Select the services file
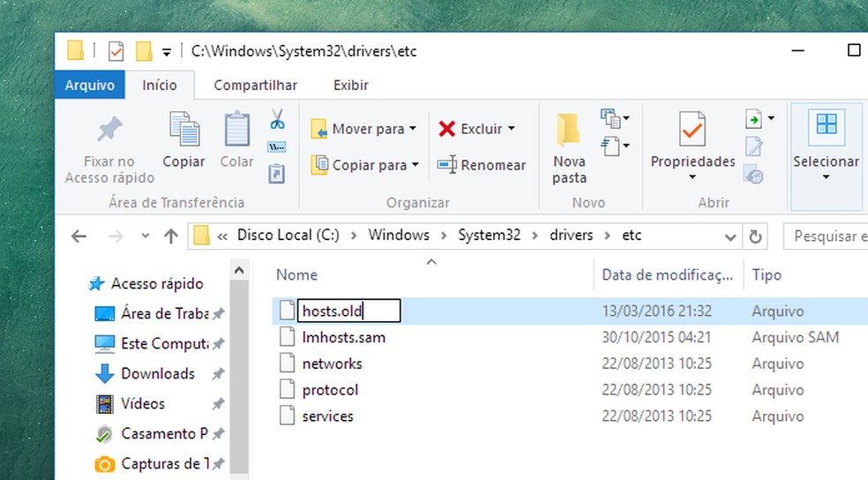Image resolution: width=868 pixels, height=480 pixels. pyautogui.click(x=327, y=416)
